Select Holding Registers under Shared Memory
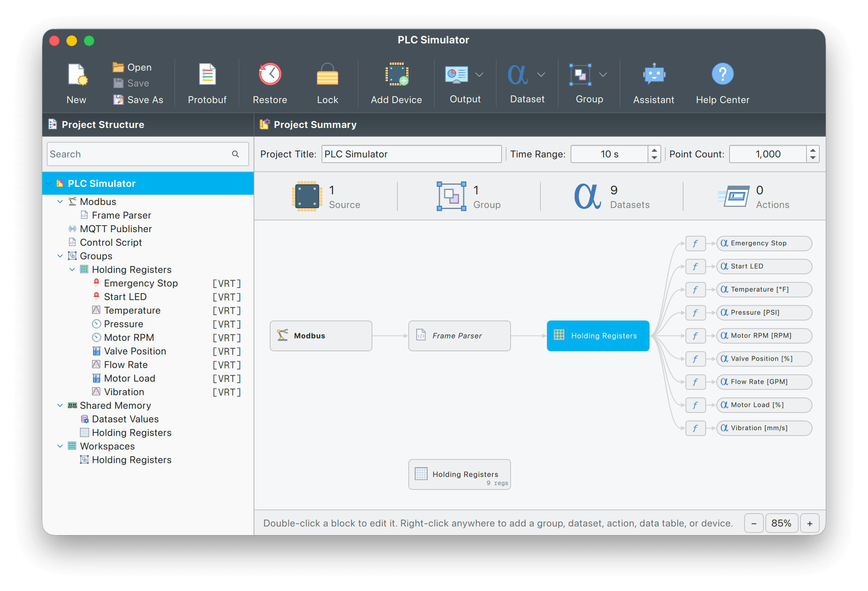Image resolution: width=868 pixels, height=591 pixels. [148, 432]
